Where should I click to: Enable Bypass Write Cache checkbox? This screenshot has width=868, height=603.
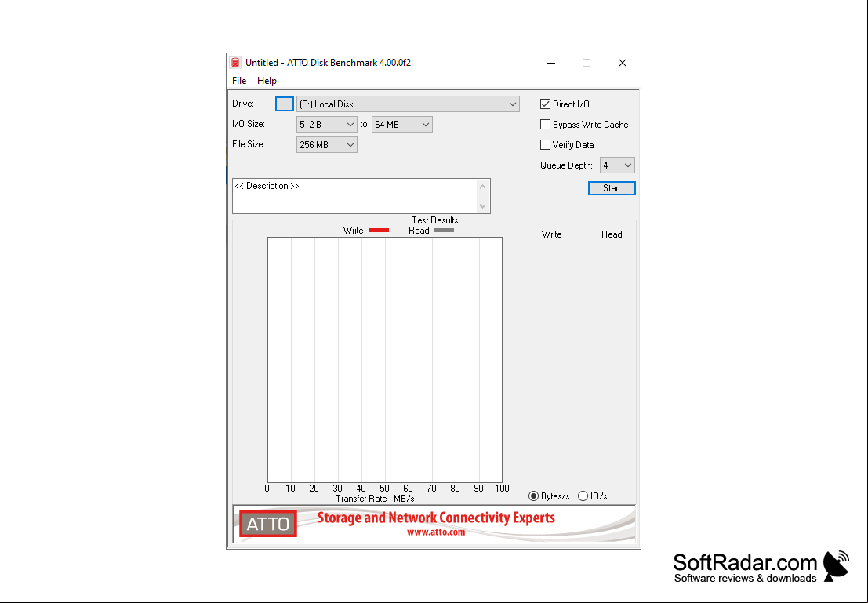point(545,125)
